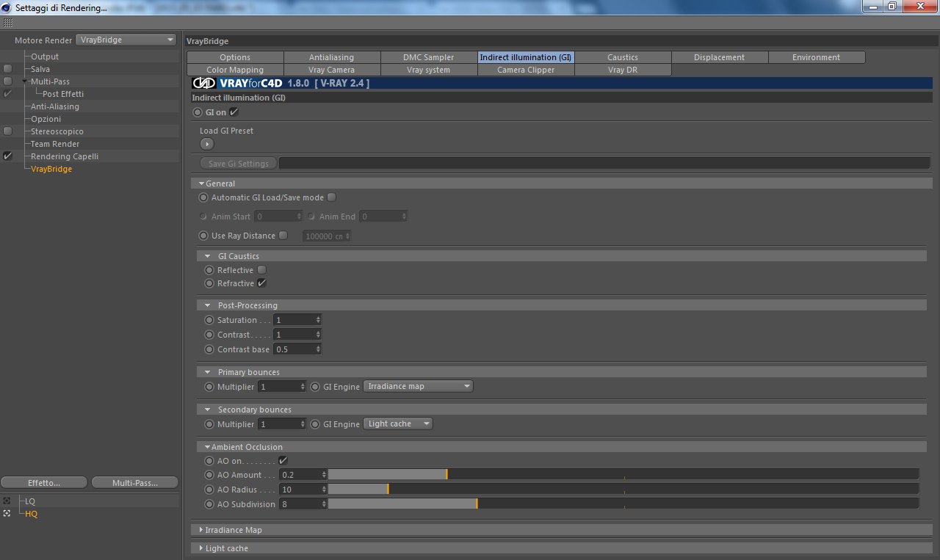The image size is (940, 560).
Task: Click the animation dot beside AO Radius
Action: (209, 490)
